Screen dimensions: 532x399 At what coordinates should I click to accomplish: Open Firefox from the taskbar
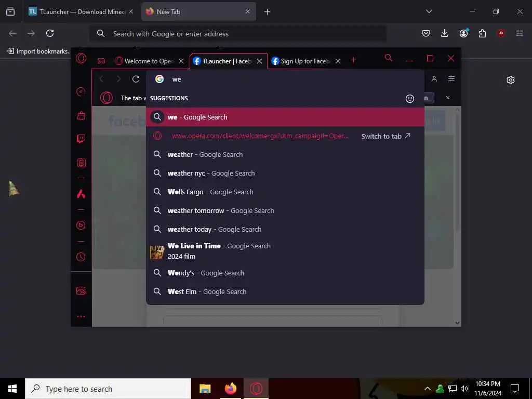click(x=231, y=389)
